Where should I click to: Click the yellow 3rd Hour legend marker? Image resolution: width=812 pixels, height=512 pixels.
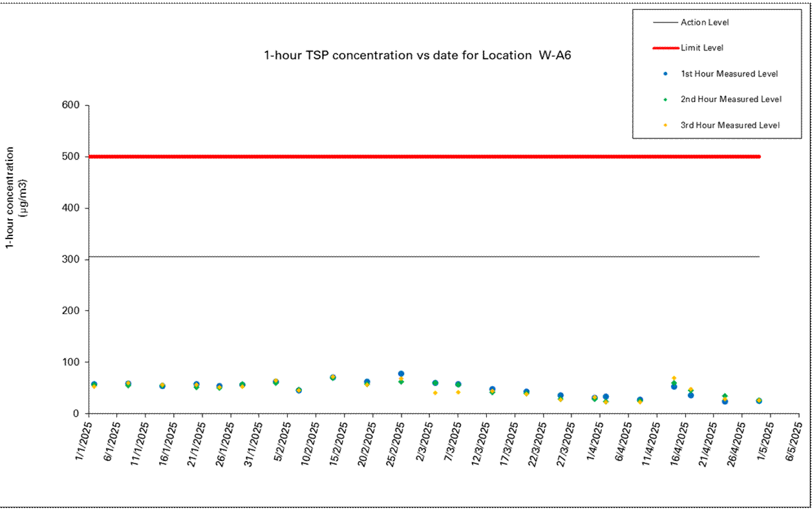coord(665,125)
